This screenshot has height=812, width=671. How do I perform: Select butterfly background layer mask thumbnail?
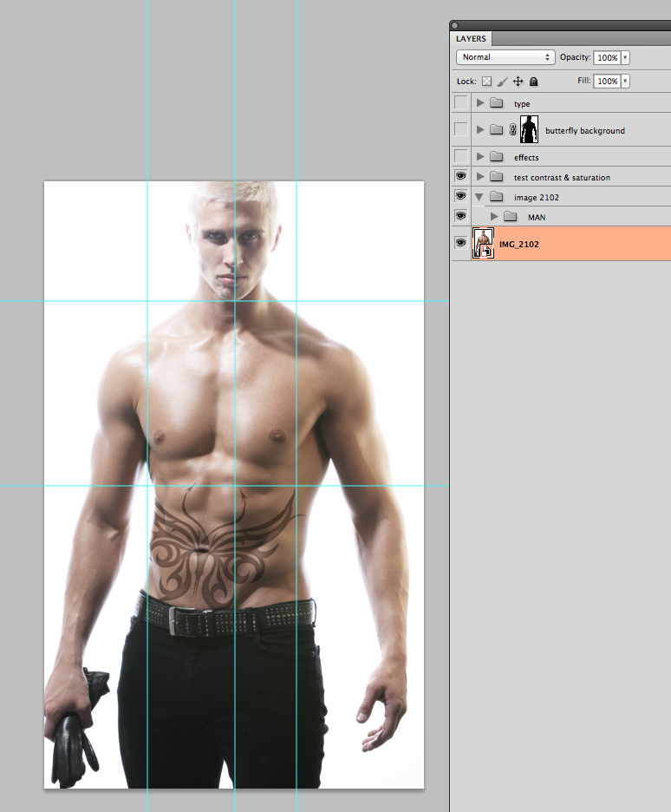(x=529, y=129)
